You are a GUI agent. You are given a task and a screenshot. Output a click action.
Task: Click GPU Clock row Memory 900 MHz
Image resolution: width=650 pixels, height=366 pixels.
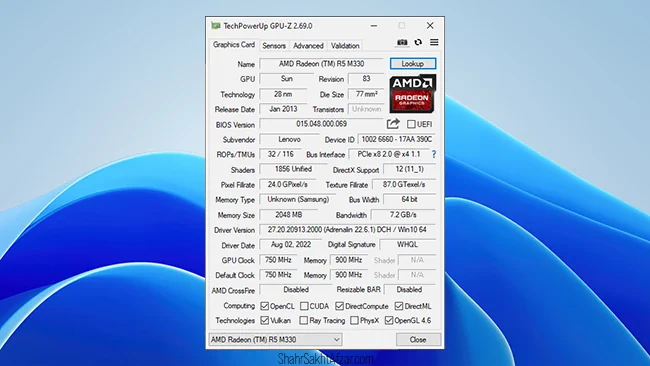349,260
